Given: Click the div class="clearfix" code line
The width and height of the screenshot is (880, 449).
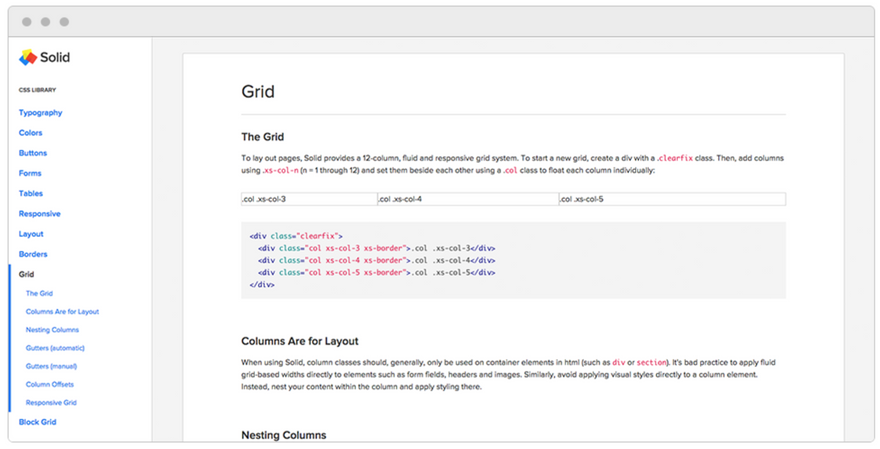Looking at the screenshot, I should point(296,236).
